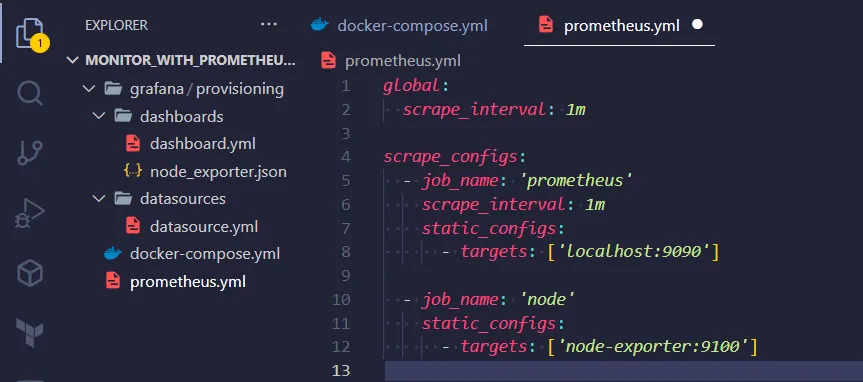Select the dashboards folder label
The width and height of the screenshot is (863, 382).
coord(182,117)
